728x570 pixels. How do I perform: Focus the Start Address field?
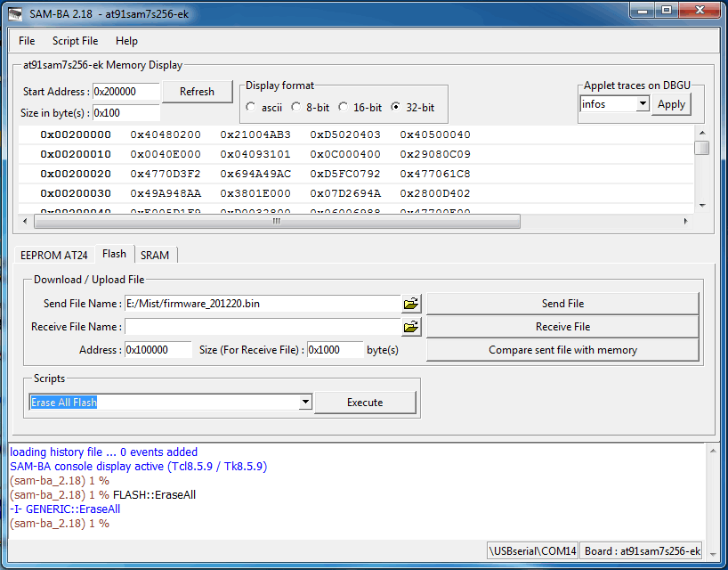coord(125,92)
